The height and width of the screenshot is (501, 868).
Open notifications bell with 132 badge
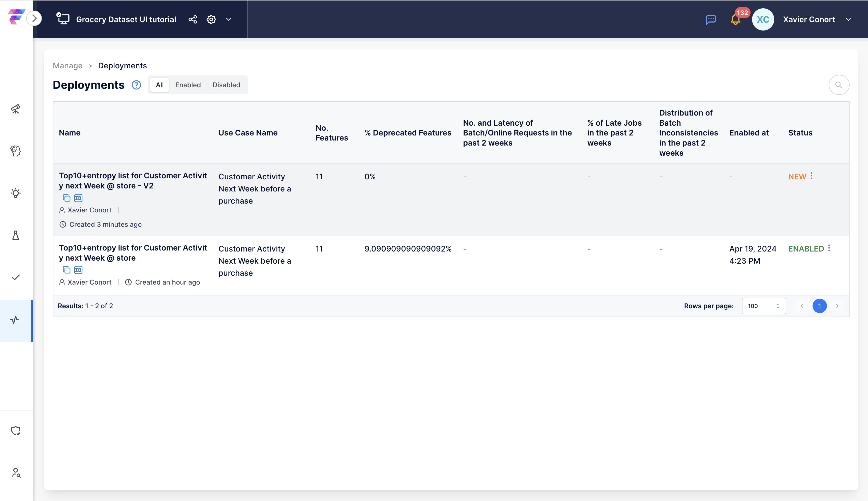(x=735, y=19)
